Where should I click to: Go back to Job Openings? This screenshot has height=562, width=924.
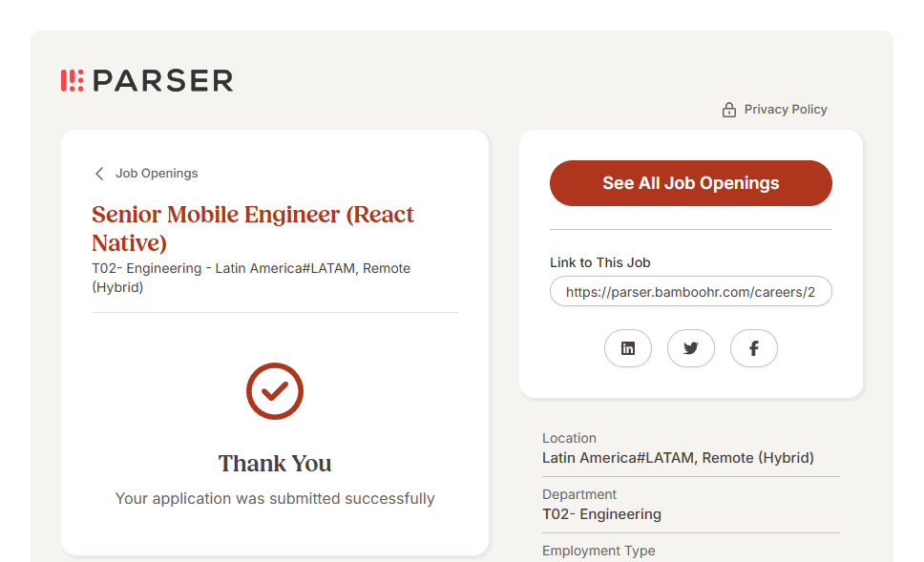point(157,174)
